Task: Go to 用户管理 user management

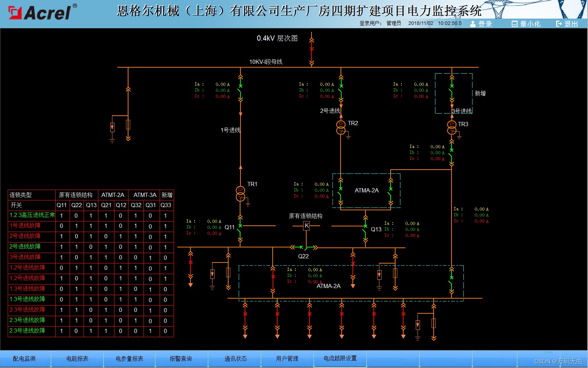Action: 287,359
